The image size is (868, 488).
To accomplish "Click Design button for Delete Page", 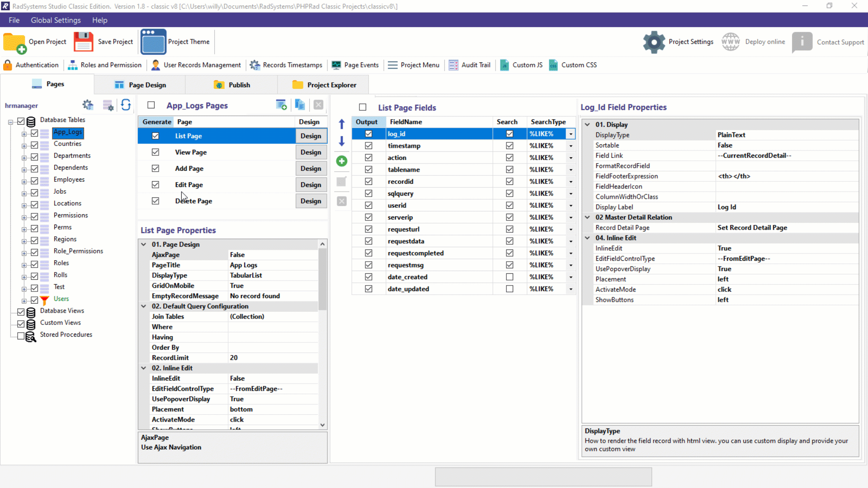I will pyautogui.click(x=311, y=201).
